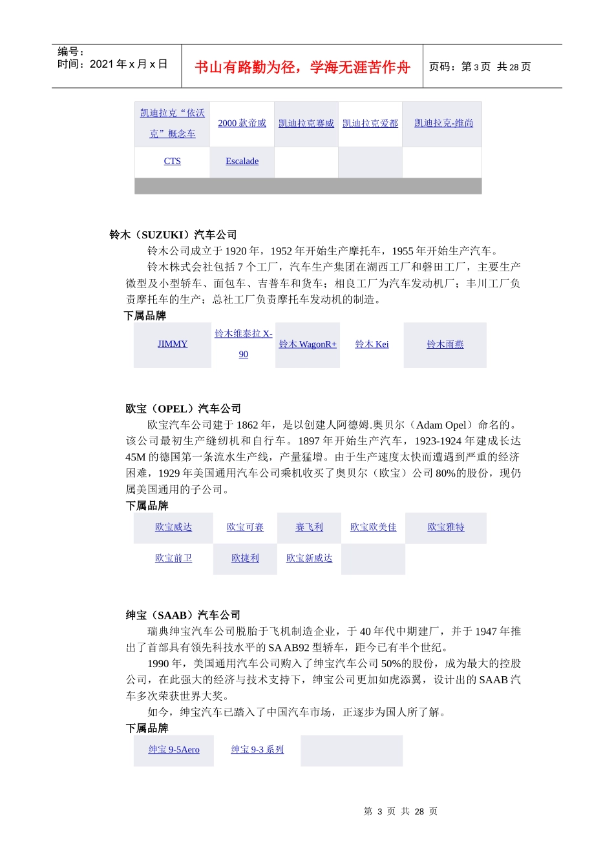Click the sentence starting 1990 年，美国通用汽车公司购入
The image size is (614, 868).
[x=324, y=679]
